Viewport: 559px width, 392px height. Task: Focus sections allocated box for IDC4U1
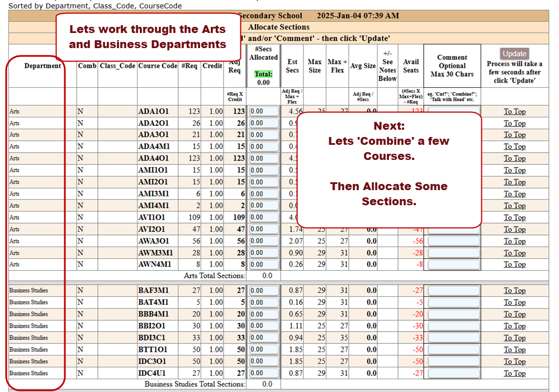pyautogui.click(x=264, y=373)
